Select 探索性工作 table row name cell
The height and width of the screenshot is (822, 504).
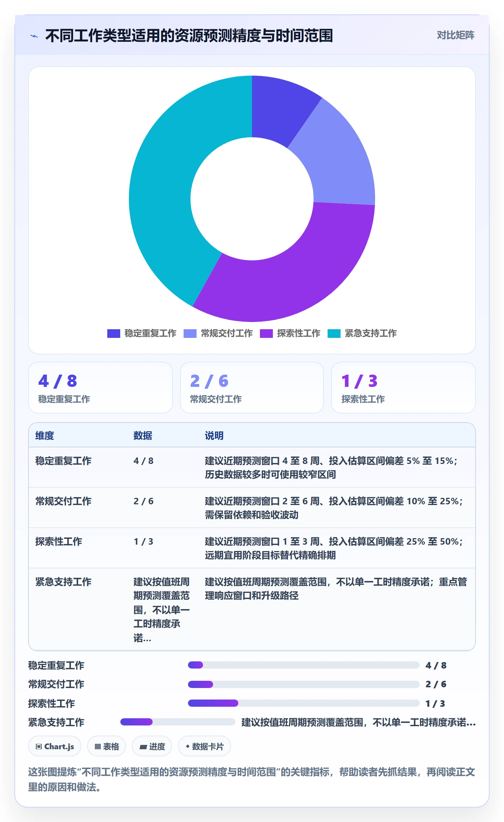(x=59, y=541)
